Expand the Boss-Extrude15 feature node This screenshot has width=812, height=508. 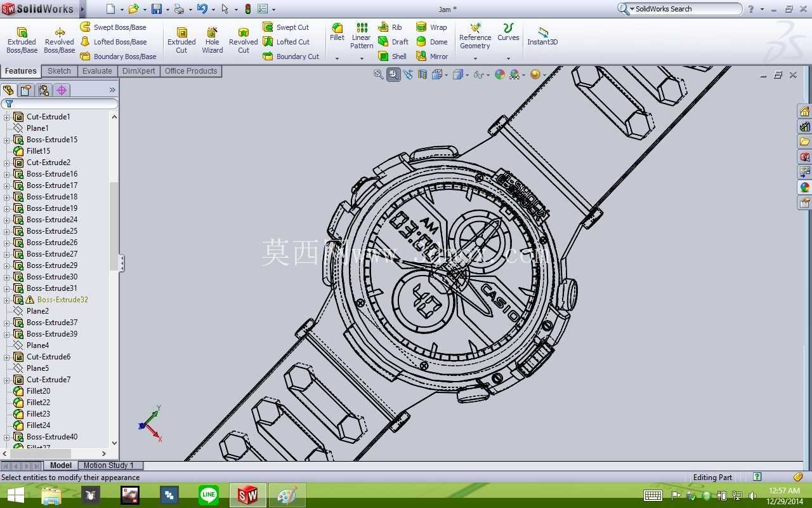click(6, 140)
